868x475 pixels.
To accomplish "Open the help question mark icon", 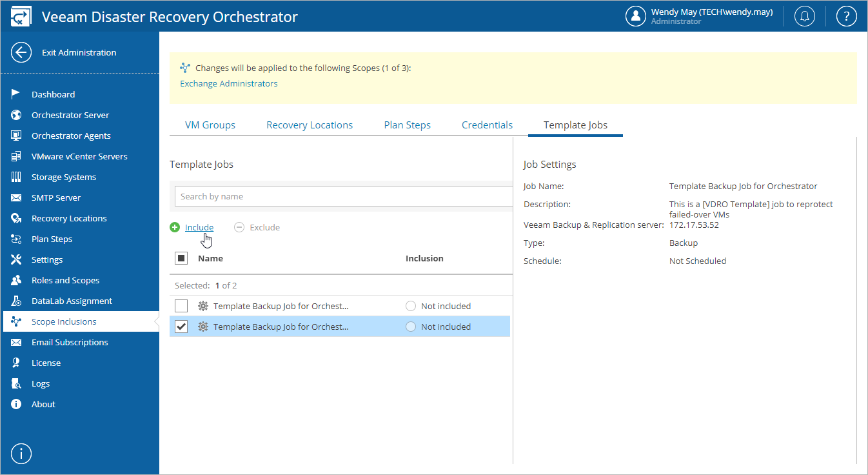I will click(846, 16).
